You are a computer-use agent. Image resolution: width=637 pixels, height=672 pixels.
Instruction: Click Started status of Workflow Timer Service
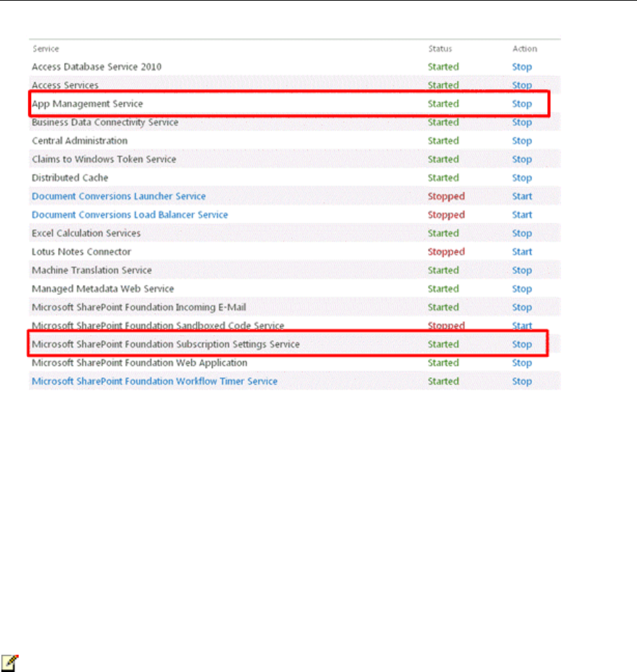(x=443, y=381)
